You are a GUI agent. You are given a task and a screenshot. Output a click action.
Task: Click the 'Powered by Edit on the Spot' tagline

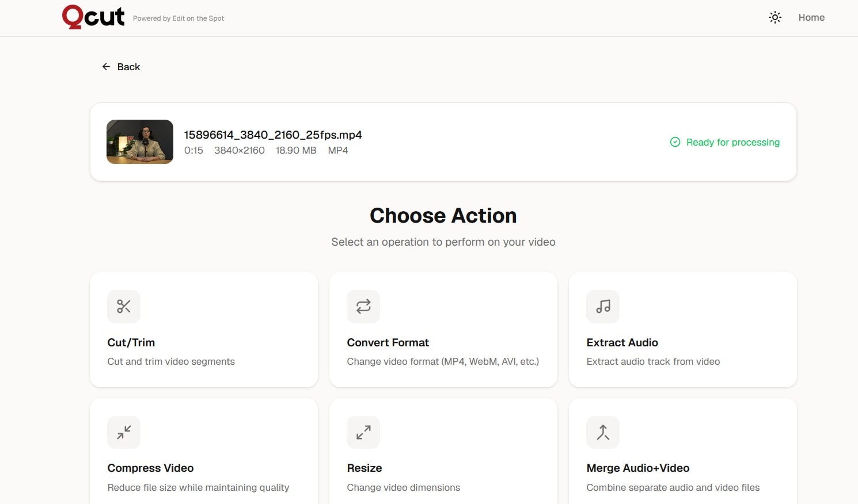179,18
